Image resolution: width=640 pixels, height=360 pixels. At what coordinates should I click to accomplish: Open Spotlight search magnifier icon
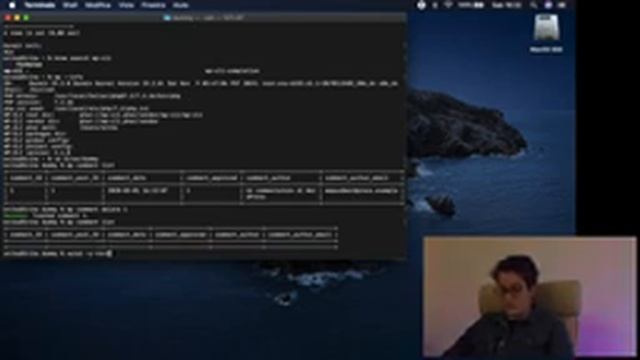[533, 5]
